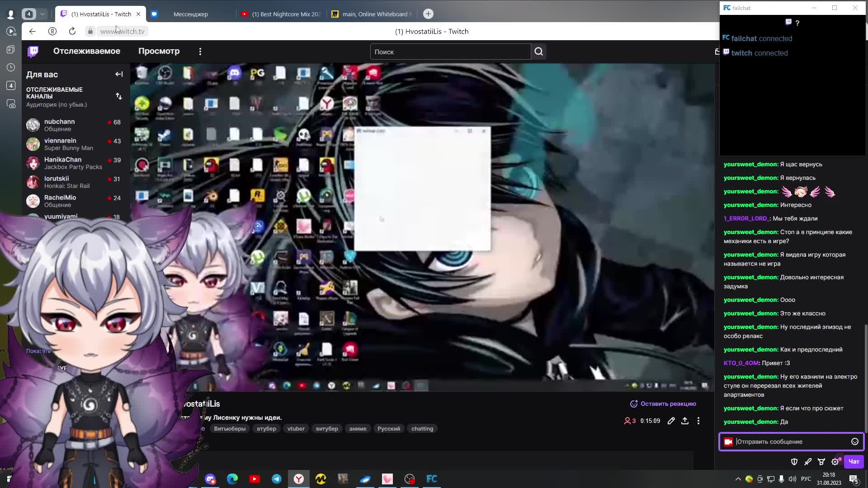
Task: Open the HanikaChan channel
Action: coord(76,163)
